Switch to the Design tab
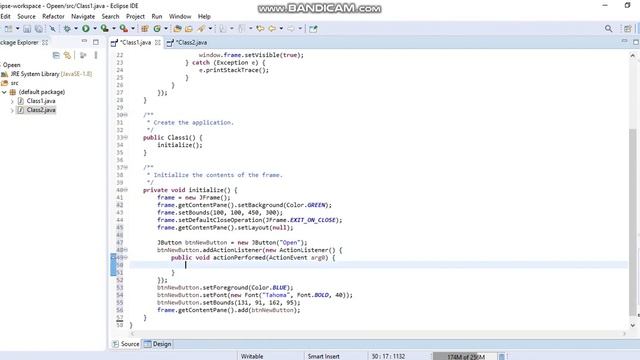The height and width of the screenshot is (360, 640). coord(158,344)
